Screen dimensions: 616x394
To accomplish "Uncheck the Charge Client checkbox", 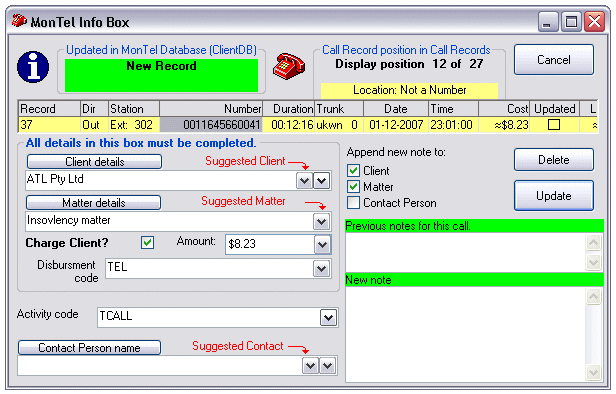I will click(147, 242).
